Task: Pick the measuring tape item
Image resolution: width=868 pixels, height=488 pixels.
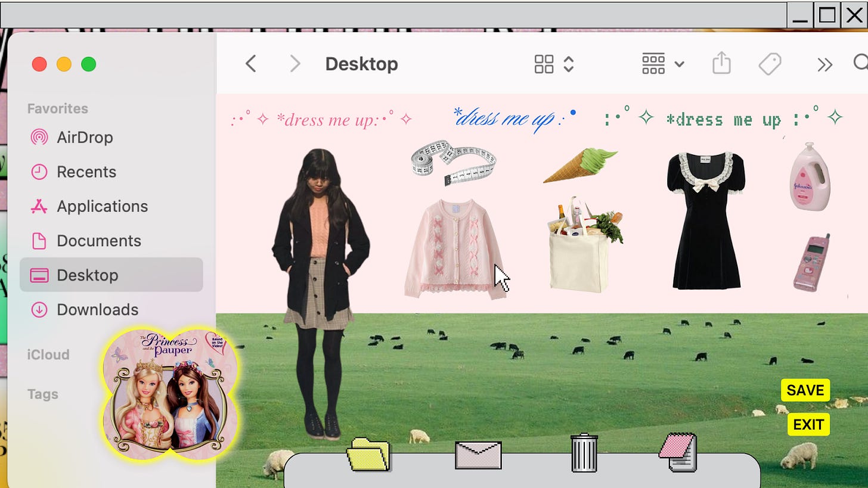Action: coord(454,162)
